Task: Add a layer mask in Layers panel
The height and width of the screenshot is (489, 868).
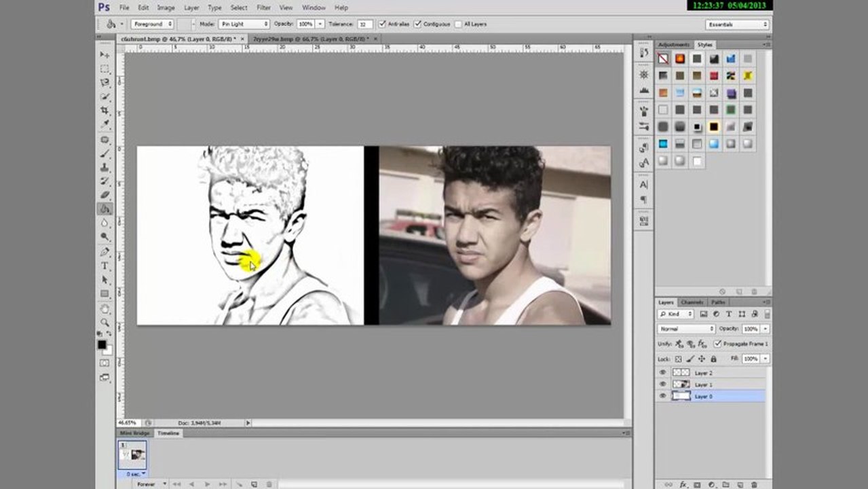Action: 698,484
